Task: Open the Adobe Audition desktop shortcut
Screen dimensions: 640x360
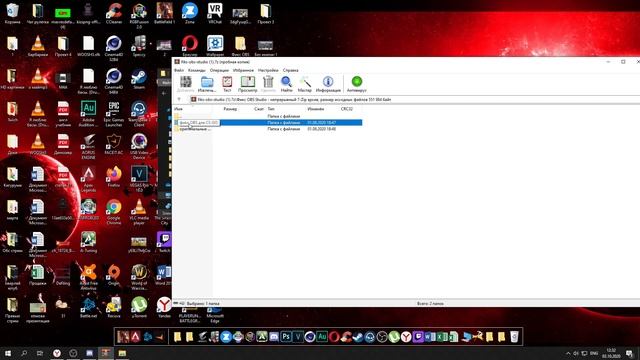Action: tap(89, 113)
